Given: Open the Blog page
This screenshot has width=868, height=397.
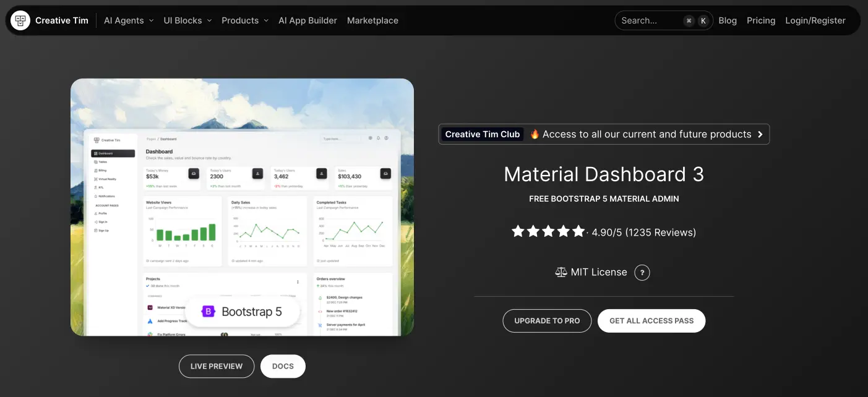Looking at the screenshot, I should click(x=728, y=20).
